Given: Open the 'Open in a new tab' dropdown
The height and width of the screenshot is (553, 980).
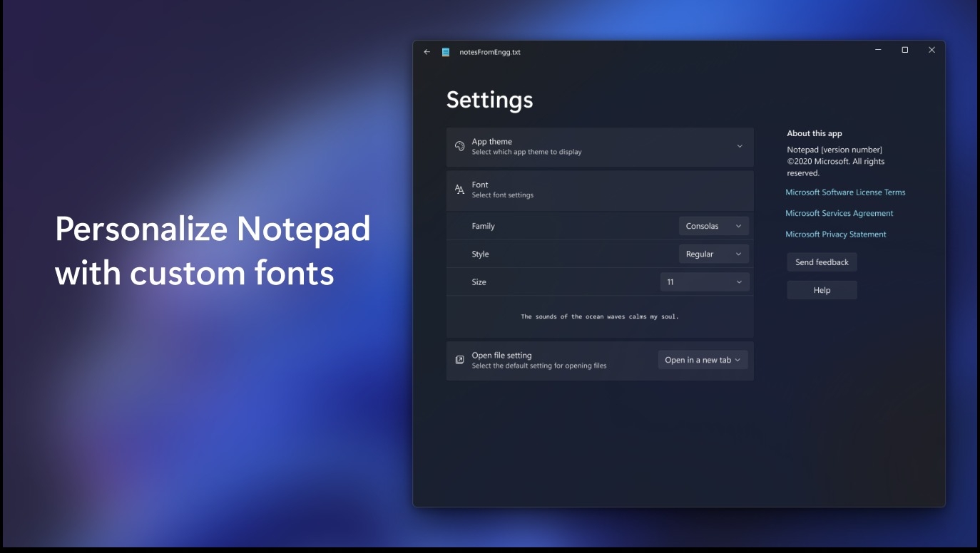Looking at the screenshot, I should [x=703, y=359].
